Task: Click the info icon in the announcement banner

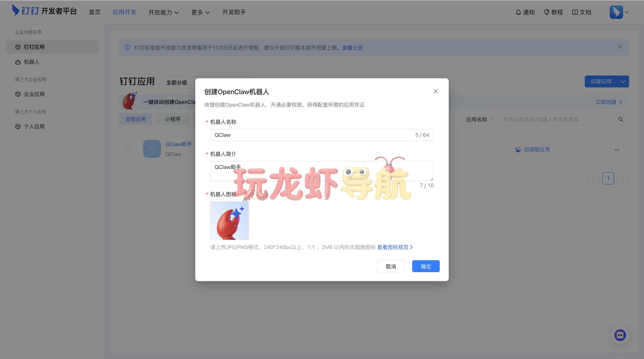Action: 127,48
